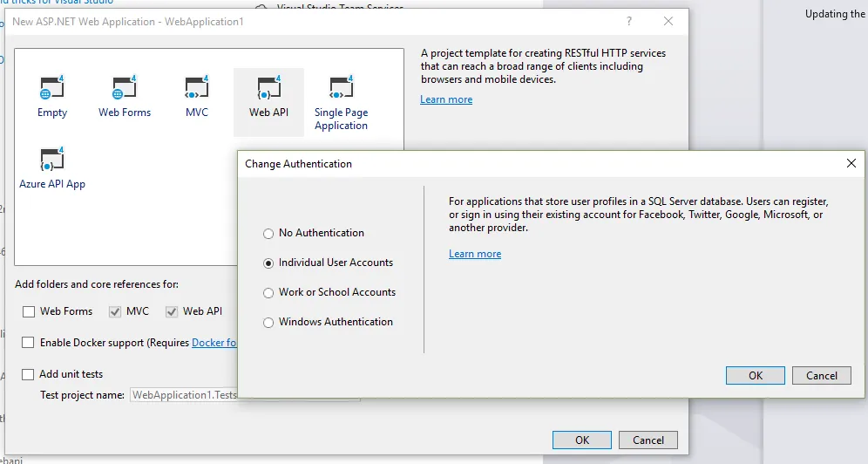868x464 pixels.
Task: Close the New ASP.NET Web Application window
Action: 668,21
